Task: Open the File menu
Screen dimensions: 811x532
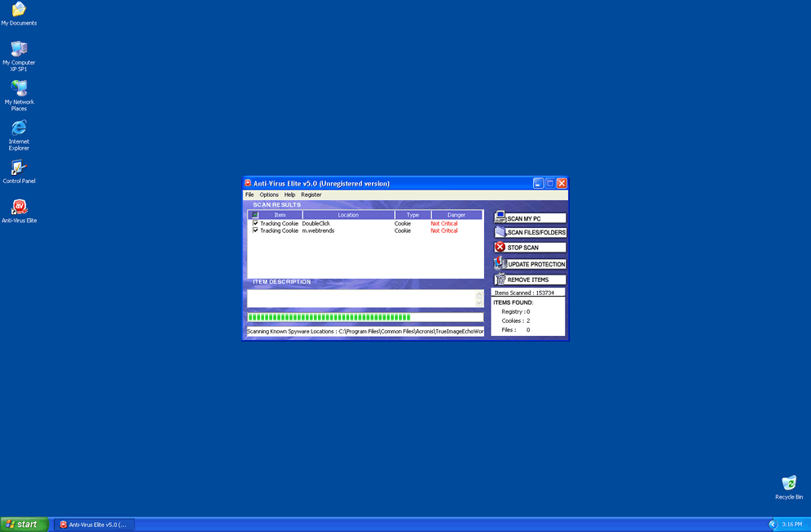Action: coord(250,195)
